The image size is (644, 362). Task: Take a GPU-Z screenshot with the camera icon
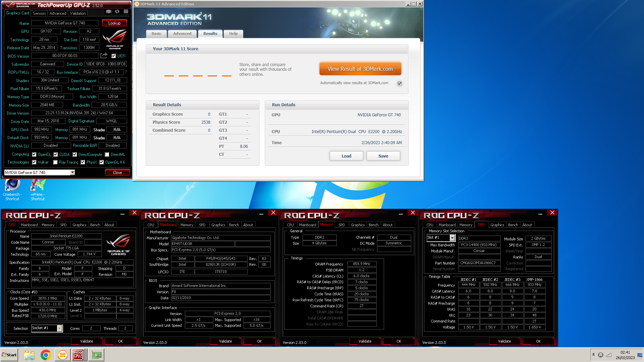coord(108,12)
